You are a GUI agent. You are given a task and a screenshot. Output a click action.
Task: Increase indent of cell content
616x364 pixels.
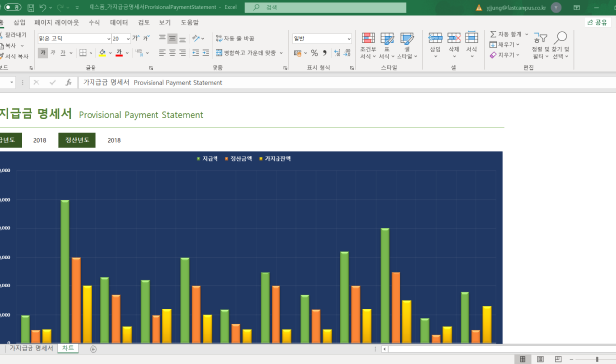[x=206, y=52]
